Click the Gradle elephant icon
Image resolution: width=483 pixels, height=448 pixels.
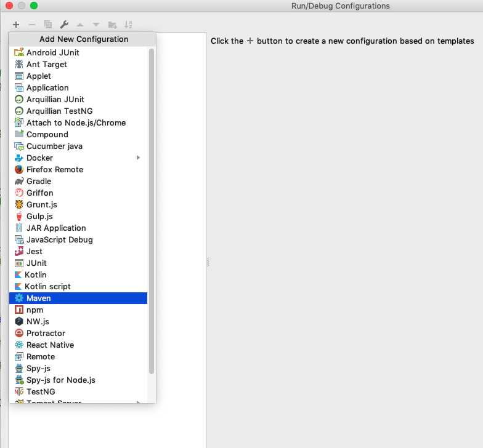pos(19,181)
